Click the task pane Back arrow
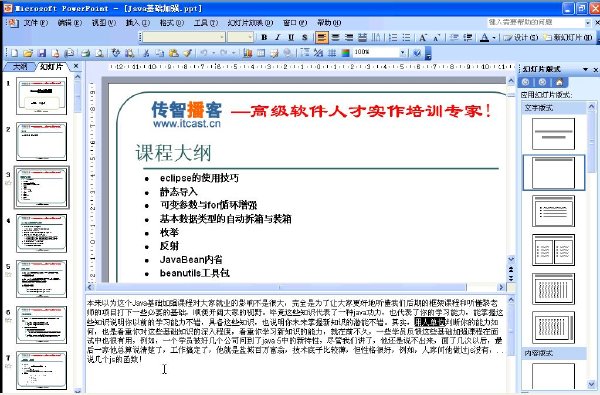This screenshot has width=600, height=395. 525,82
